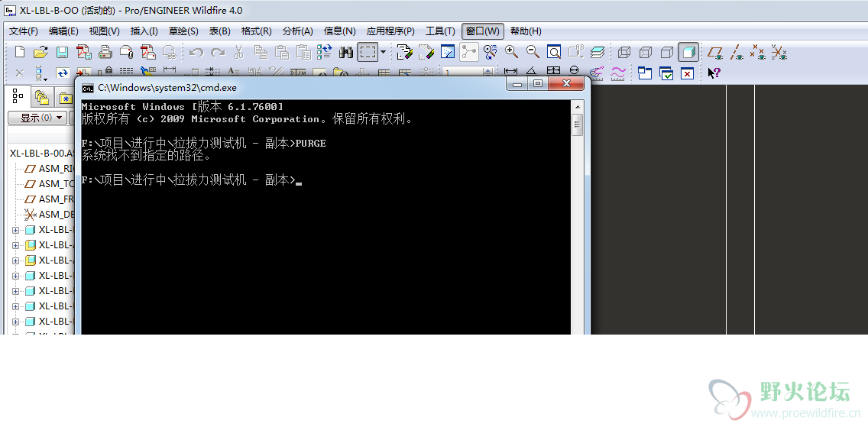Refit the view with the Refit icon
The width and height of the screenshot is (868, 427).
tap(553, 52)
